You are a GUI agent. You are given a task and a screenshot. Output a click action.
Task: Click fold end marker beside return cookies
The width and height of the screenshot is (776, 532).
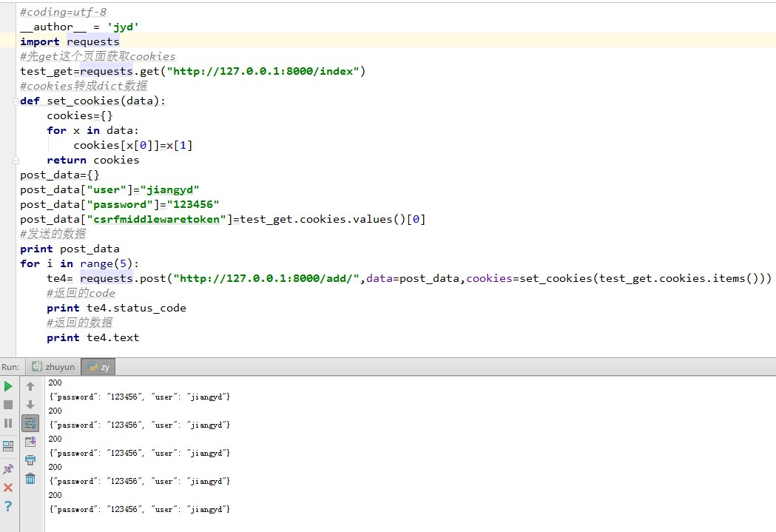pos(16,161)
